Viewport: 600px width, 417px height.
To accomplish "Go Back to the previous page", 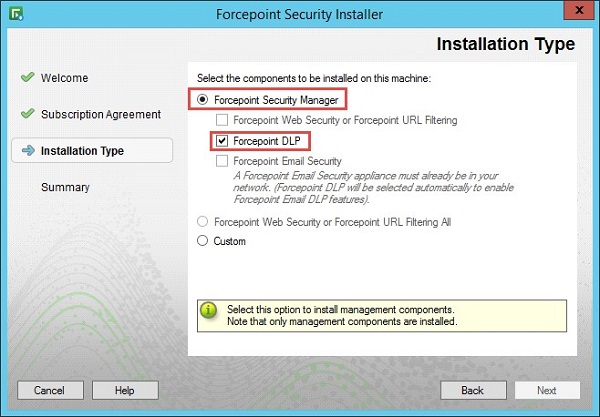I will [473, 390].
